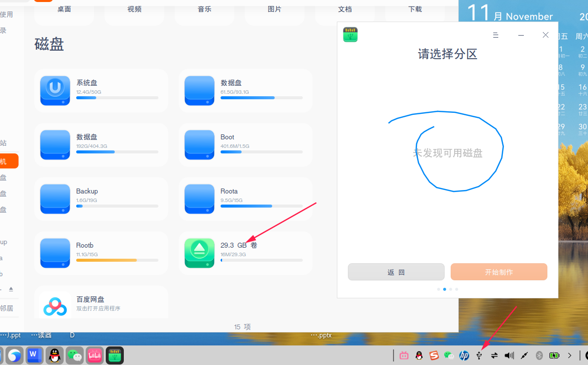Click the volume speaker tray icon
The width and height of the screenshot is (588, 365).
[509, 355]
